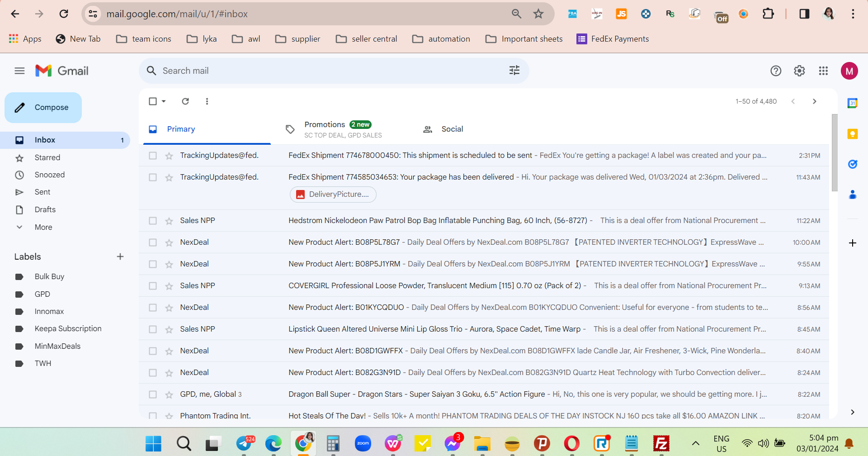The height and width of the screenshot is (456, 868).
Task: Open the team icons bookmark folder
Action: (x=144, y=39)
